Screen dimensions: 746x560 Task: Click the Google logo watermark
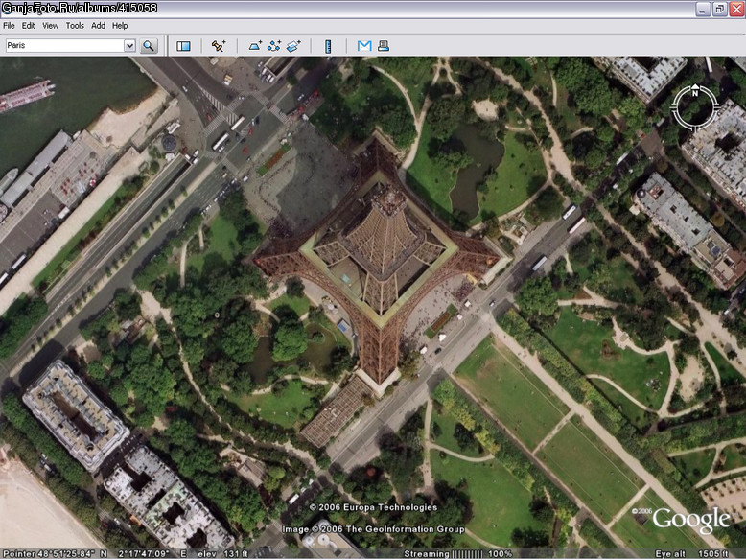point(690,520)
